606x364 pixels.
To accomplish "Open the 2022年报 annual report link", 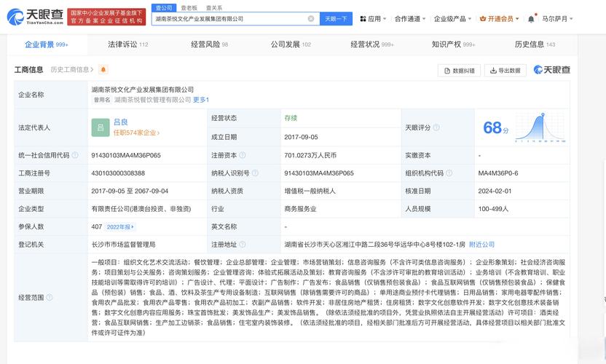I will pyautogui.click(x=120, y=227).
